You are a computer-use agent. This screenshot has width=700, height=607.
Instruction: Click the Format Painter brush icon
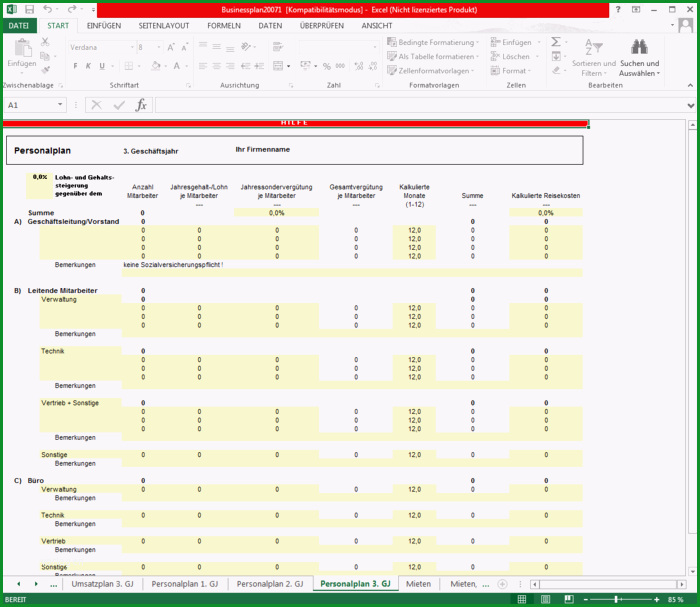pos(45,70)
